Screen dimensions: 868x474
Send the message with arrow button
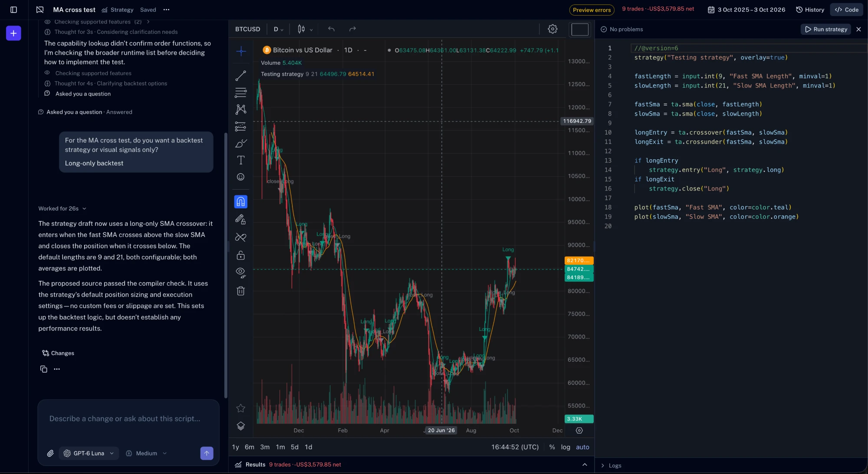207,453
